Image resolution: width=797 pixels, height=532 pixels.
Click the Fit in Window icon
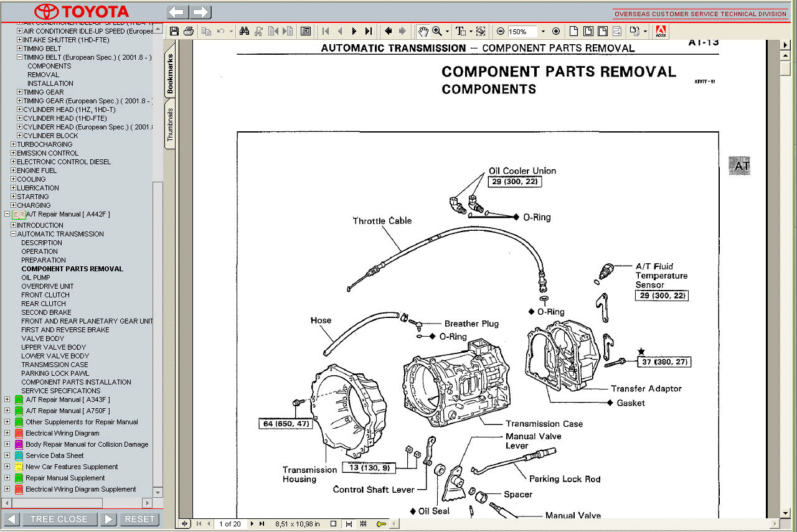pos(588,31)
